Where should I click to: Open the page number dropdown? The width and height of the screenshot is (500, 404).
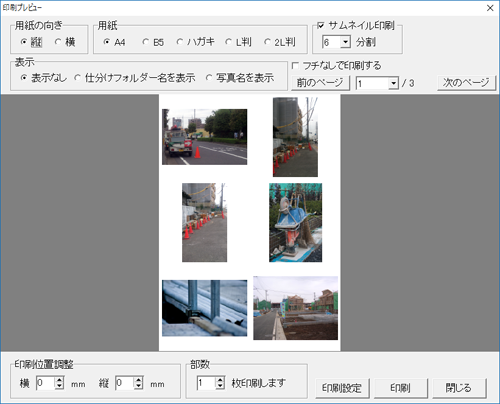tap(394, 83)
